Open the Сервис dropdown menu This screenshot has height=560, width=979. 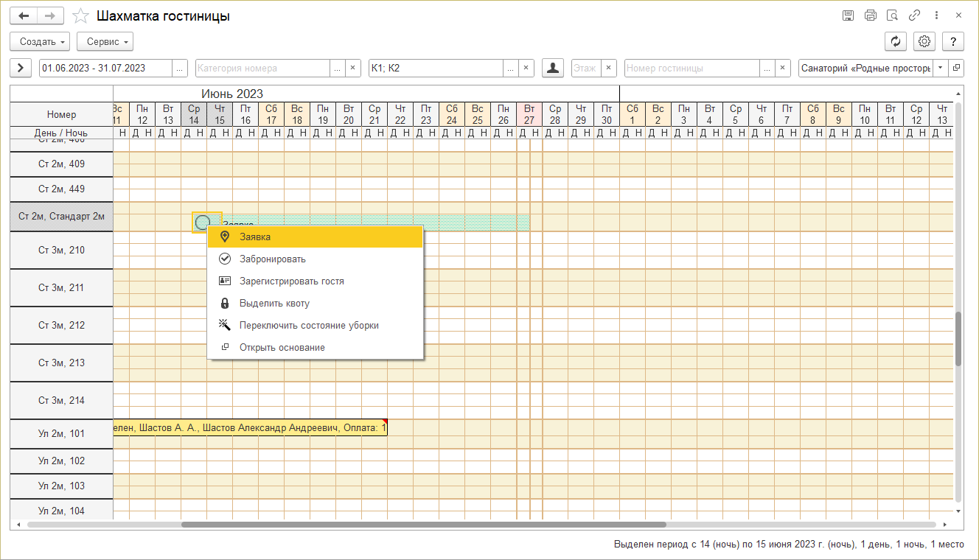[x=105, y=41]
